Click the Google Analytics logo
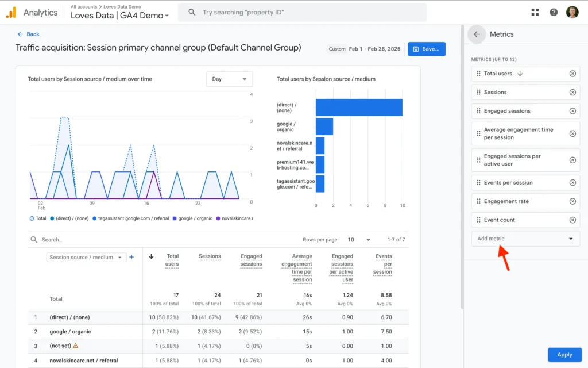The width and height of the screenshot is (588, 368). 11,12
